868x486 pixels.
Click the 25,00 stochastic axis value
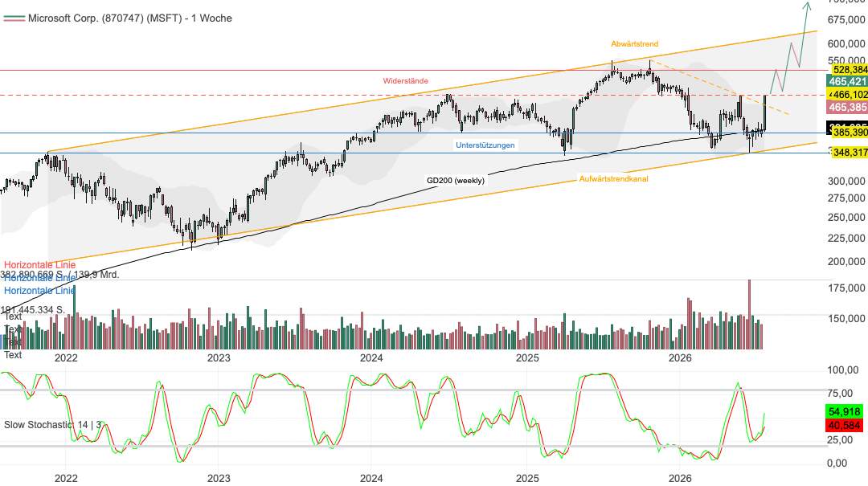tap(841, 440)
